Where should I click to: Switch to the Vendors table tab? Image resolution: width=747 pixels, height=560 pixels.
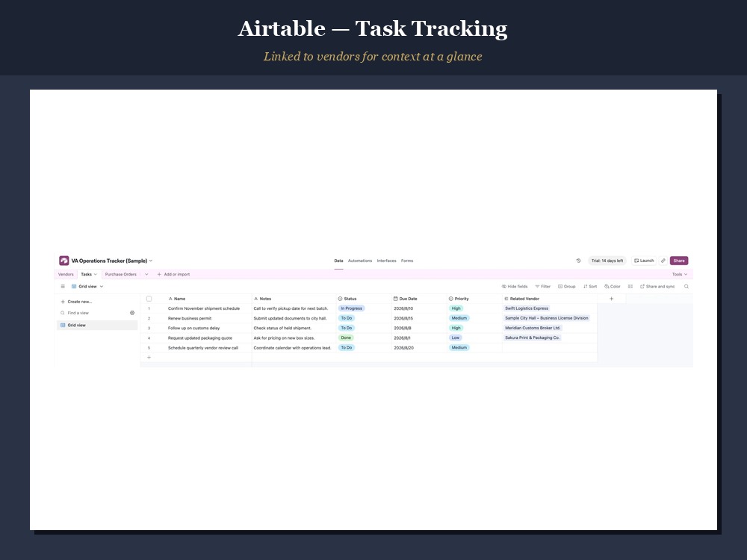point(66,274)
